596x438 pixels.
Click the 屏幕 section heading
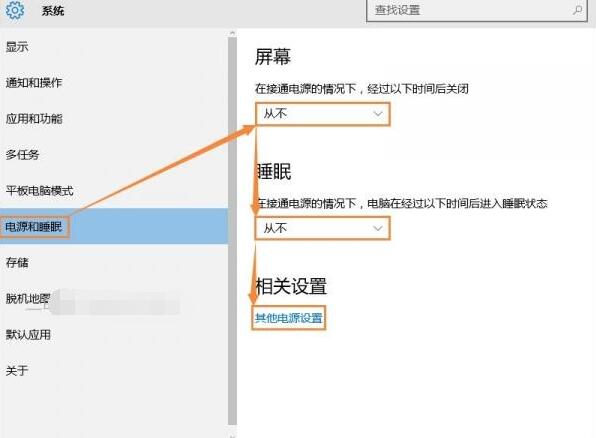tap(273, 57)
